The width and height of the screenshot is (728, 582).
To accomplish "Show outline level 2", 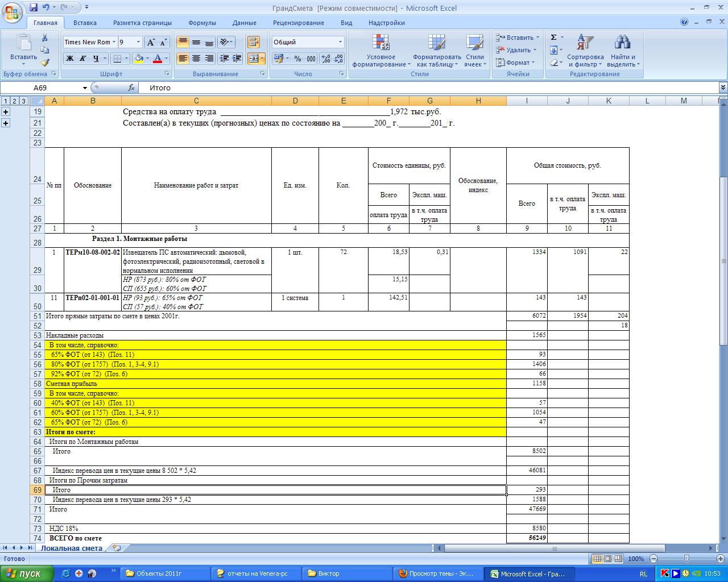I will (x=14, y=101).
